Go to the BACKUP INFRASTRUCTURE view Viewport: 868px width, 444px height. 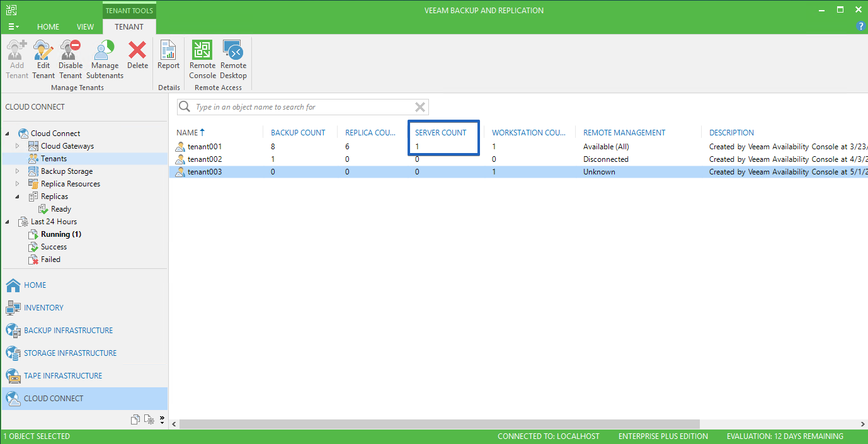coord(84,331)
